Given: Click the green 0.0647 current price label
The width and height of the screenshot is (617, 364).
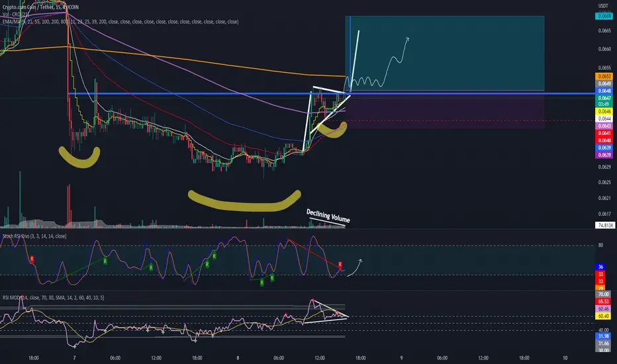Looking at the screenshot, I should pyautogui.click(x=604, y=98).
